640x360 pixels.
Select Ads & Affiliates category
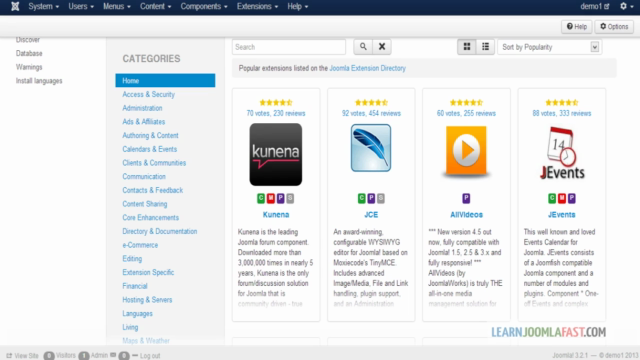point(144,122)
